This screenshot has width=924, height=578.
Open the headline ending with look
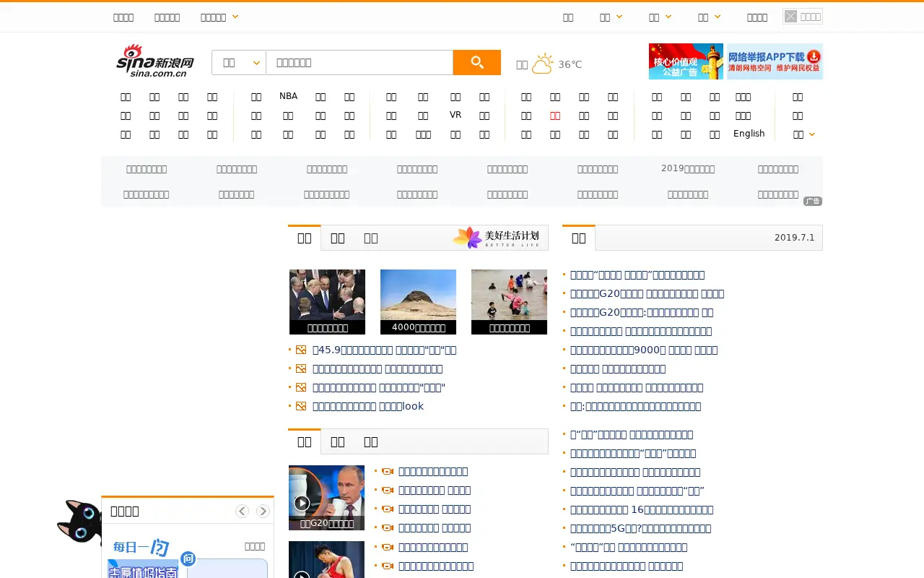[x=368, y=407]
